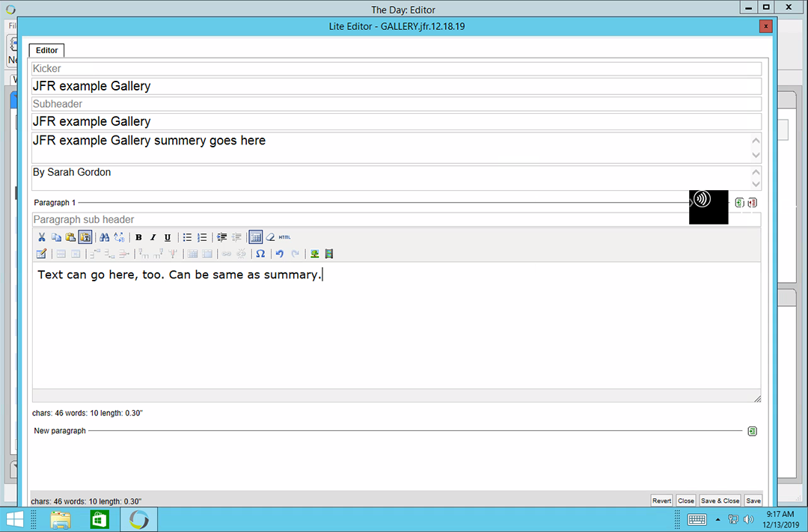Image resolution: width=808 pixels, height=532 pixels.
Task: Click red delete paragraph icon beside Paragraph 1
Action: pyautogui.click(x=753, y=203)
